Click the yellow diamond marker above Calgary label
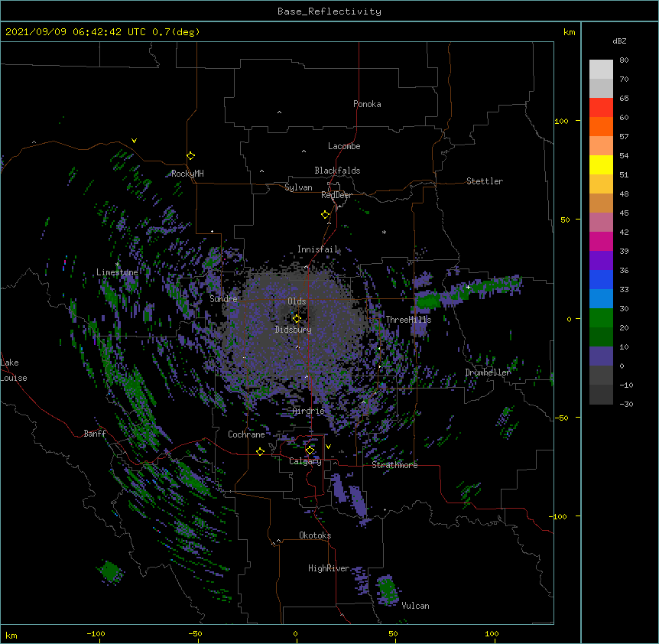 click(310, 450)
